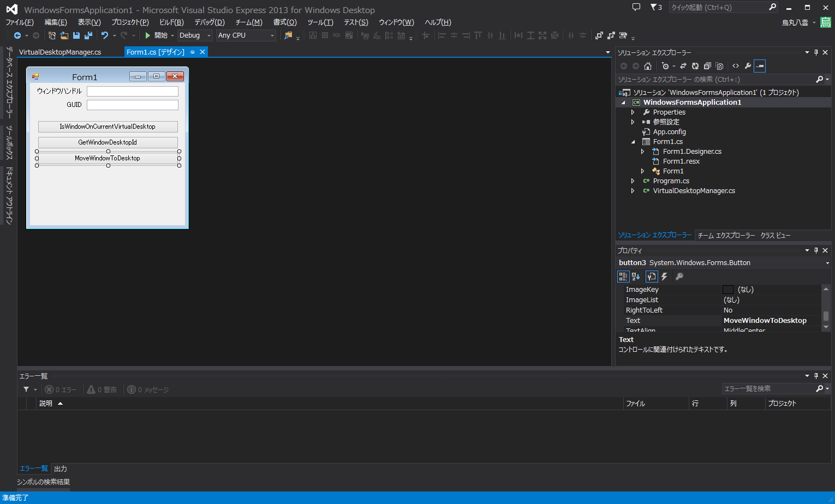Viewport: 835px width, 504px height.
Task: Click the Open File folder icon
Action: (x=64, y=35)
